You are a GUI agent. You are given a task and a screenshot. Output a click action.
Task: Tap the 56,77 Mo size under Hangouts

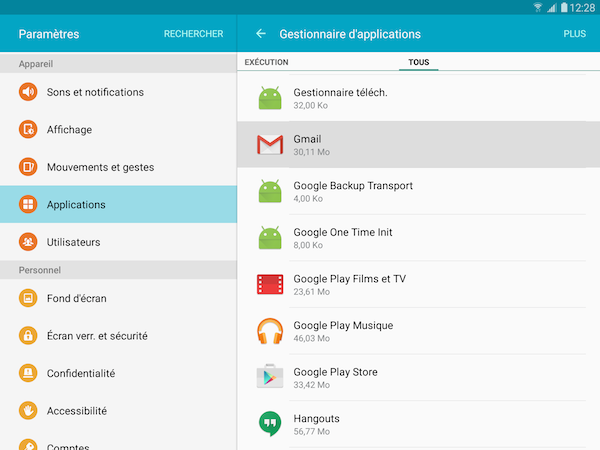311,431
